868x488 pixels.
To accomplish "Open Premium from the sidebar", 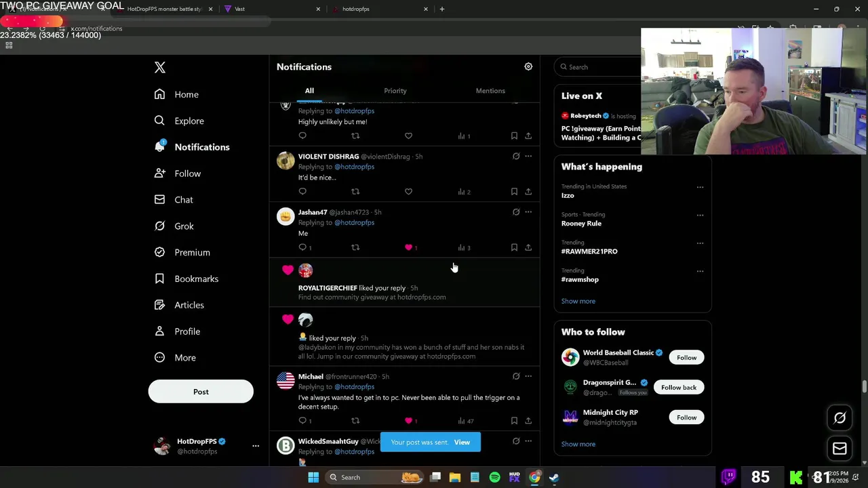I will (x=182, y=252).
